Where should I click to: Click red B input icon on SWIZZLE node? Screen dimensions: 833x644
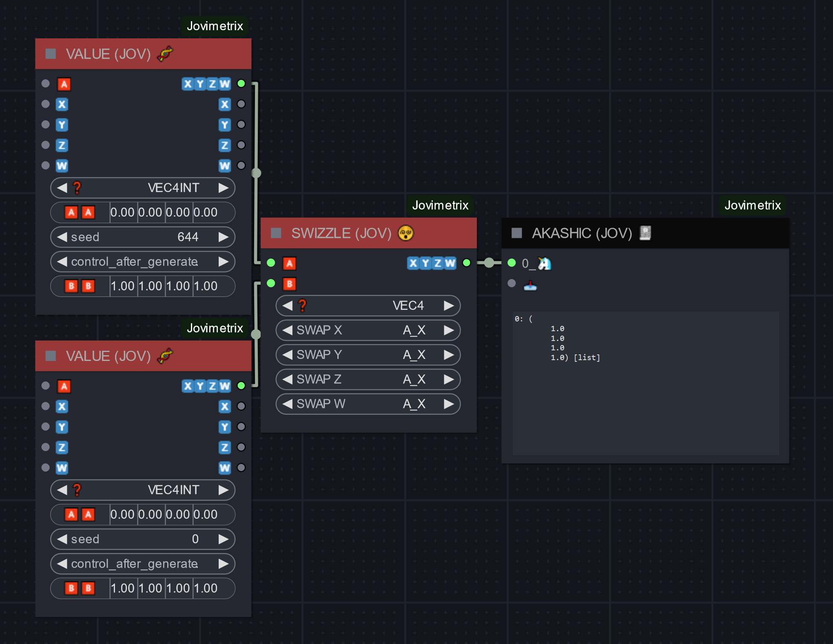pyautogui.click(x=289, y=284)
